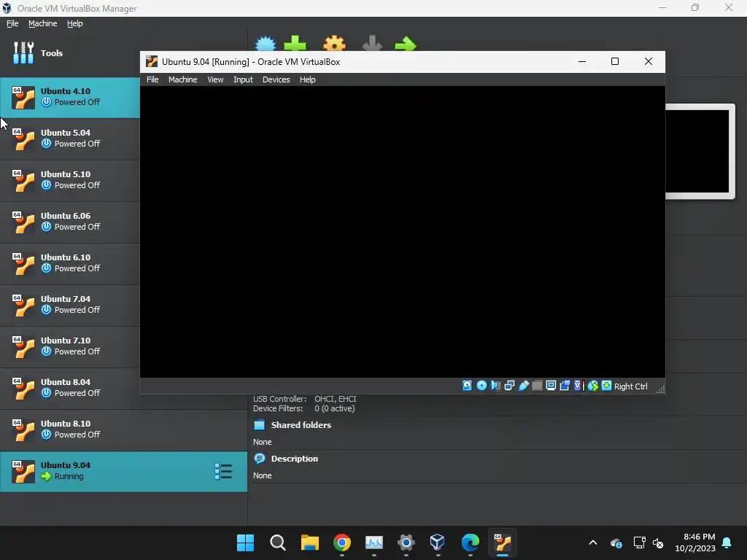Click inside the black VM display screen
Image resolution: width=747 pixels, height=560 pixels.
pyautogui.click(x=403, y=232)
